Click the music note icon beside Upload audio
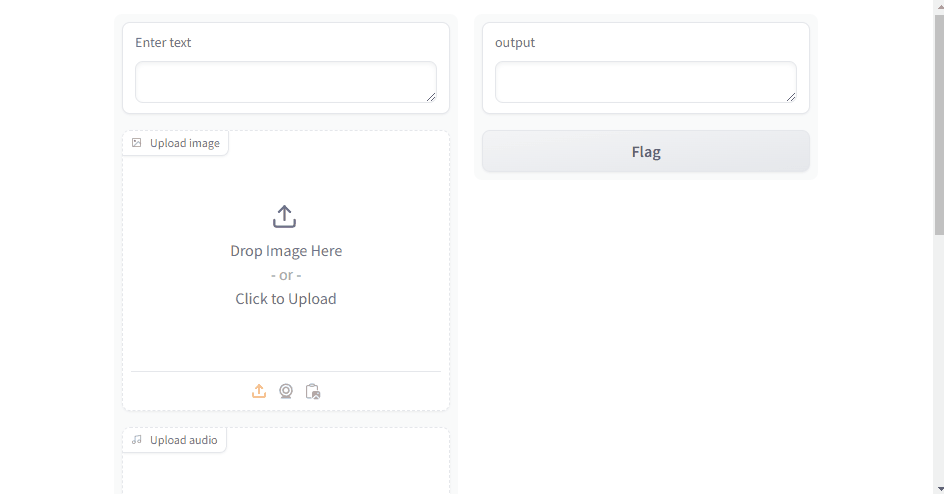Image resolution: width=944 pixels, height=494 pixels. click(137, 440)
